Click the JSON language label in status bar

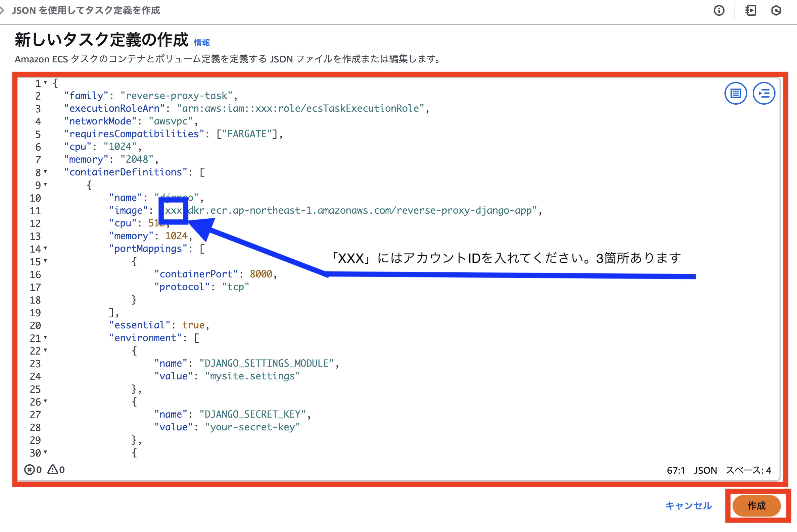click(705, 470)
